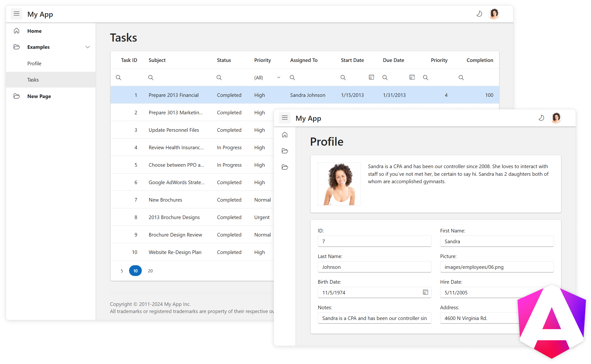The image size is (591, 364).
Task: Collapse the Examples section in the sidebar
Action: 87,47
